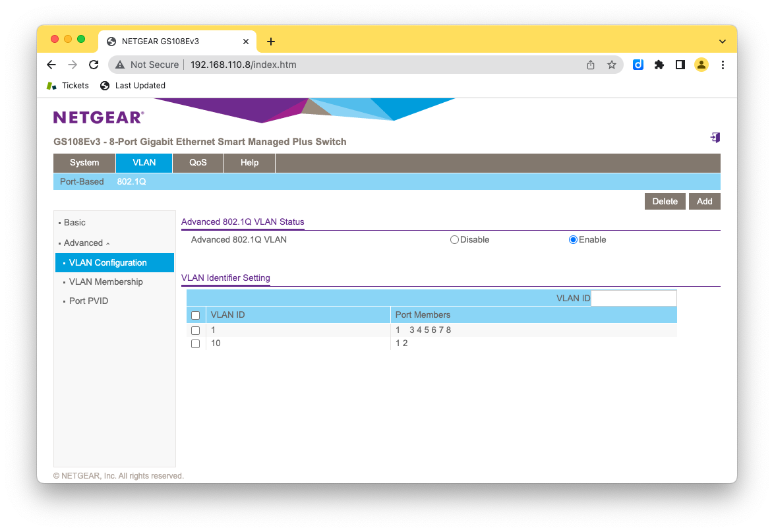Check the box for VLAN ID 1
The image size is (774, 532).
coord(195,330)
